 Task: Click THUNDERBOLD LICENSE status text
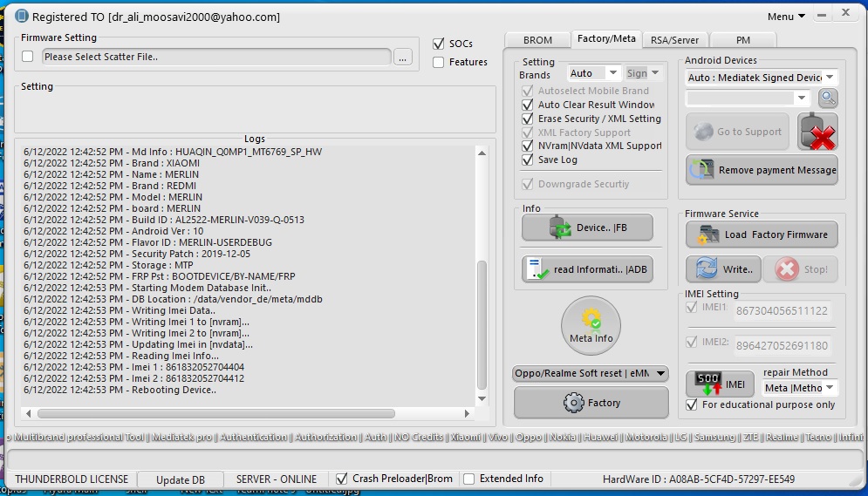tap(72, 479)
